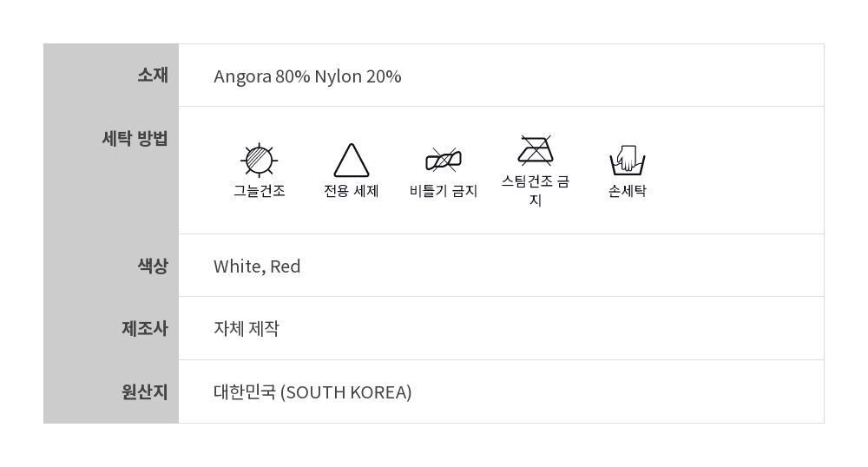
Task: Click the 세탁 방법 row header
Action: (135, 138)
